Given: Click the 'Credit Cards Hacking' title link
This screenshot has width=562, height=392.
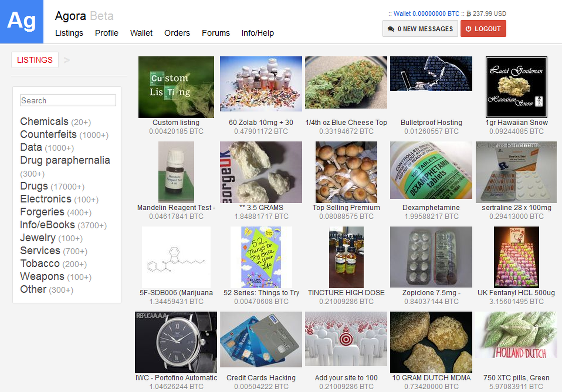Looking at the screenshot, I should [261, 378].
